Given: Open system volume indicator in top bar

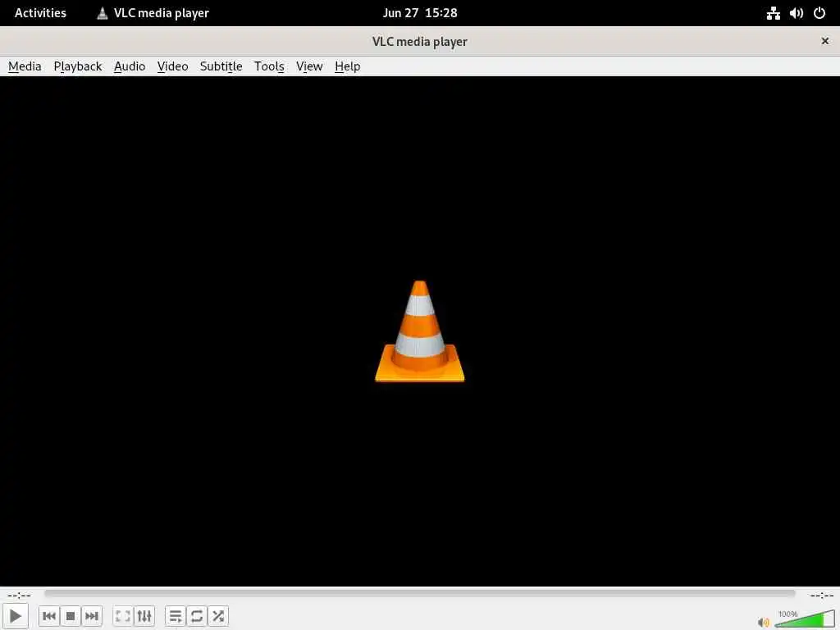Looking at the screenshot, I should pyautogui.click(x=796, y=13).
